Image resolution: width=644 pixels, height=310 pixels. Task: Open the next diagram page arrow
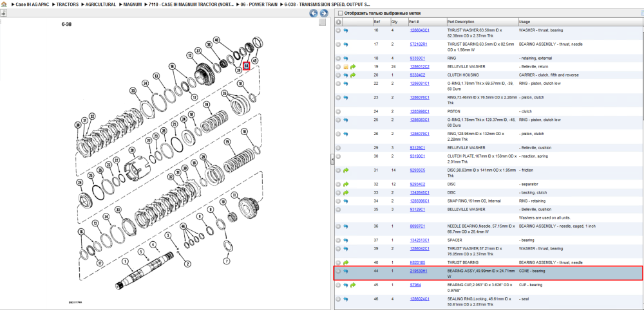(x=324, y=13)
